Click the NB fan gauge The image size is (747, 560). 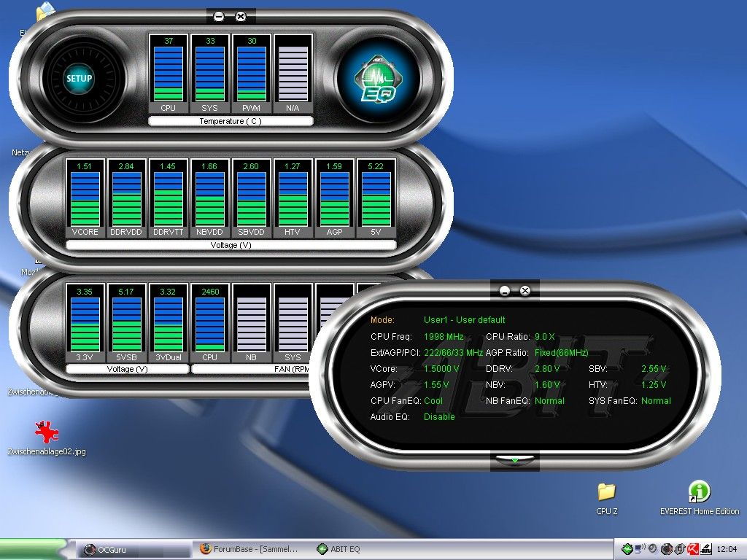pos(252,323)
